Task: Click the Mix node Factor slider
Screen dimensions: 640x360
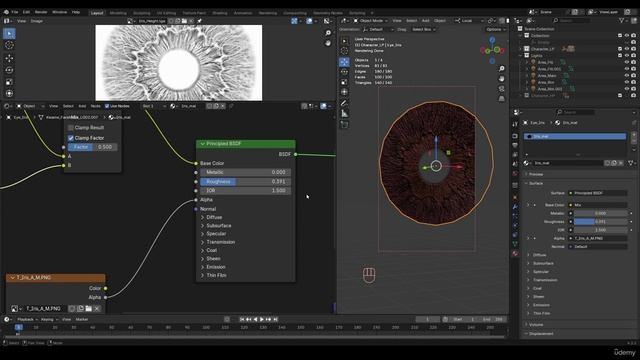Action: tap(93, 147)
